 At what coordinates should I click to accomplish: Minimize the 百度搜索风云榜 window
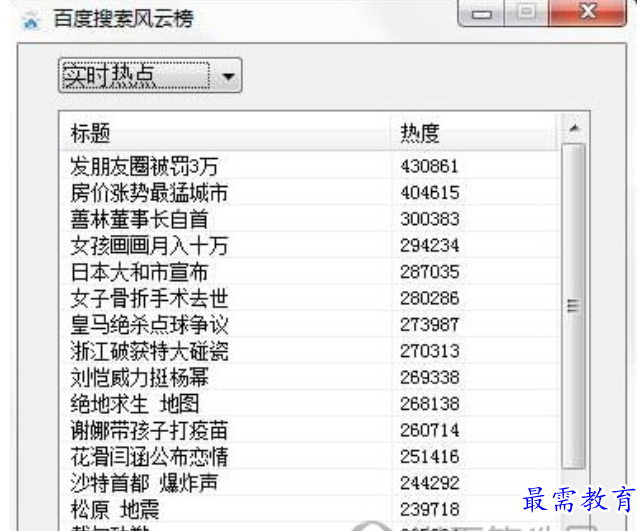pos(481,13)
